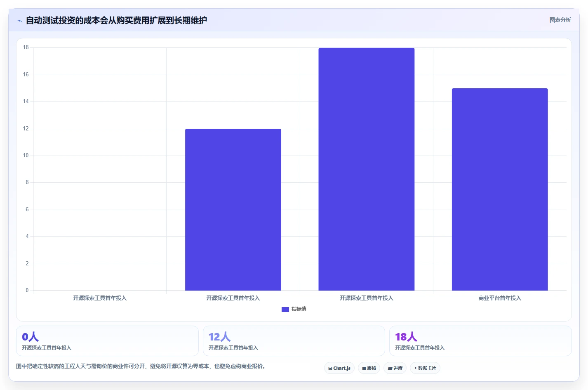Click the y-axis tick label 8
Viewport: 588px width, 390px height.
pyautogui.click(x=27, y=182)
